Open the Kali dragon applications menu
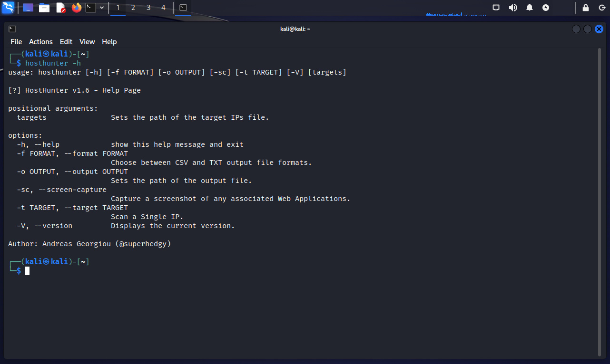 pos(8,8)
